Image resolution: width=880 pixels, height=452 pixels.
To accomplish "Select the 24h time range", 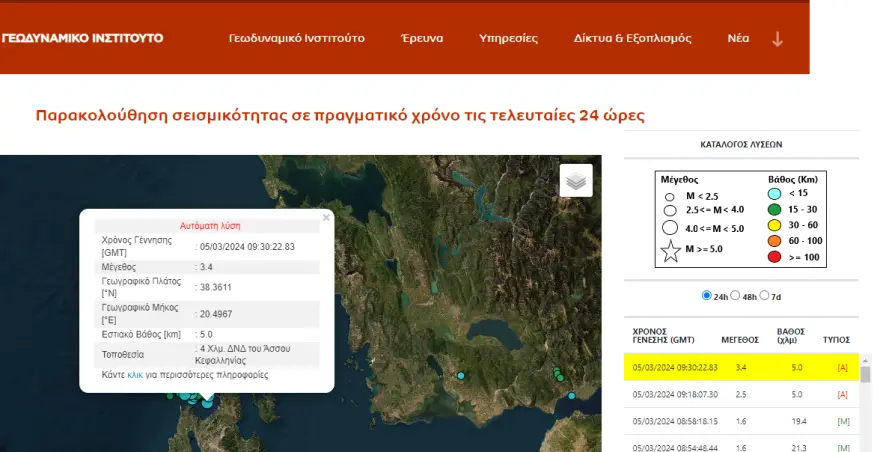I will 708,296.
